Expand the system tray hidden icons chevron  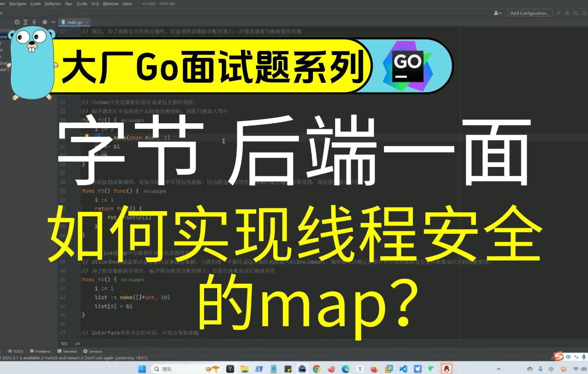tap(498, 369)
